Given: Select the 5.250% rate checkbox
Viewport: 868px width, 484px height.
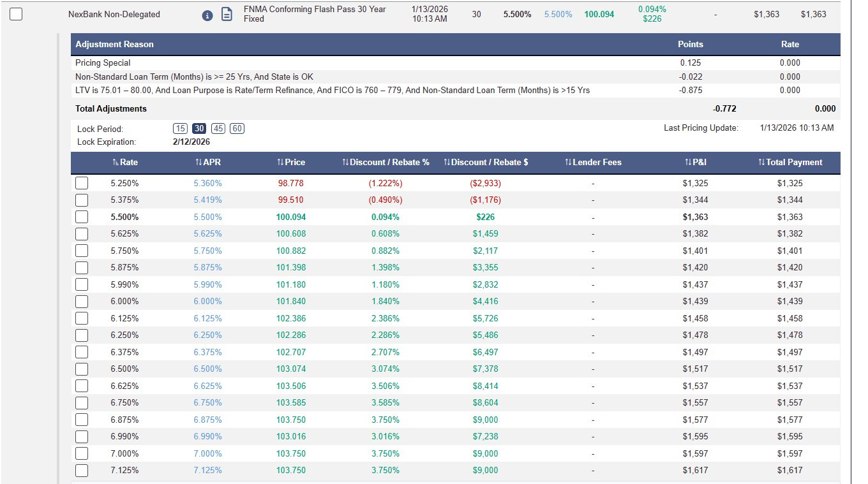Looking at the screenshot, I should pyautogui.click(x=82, y=183).
